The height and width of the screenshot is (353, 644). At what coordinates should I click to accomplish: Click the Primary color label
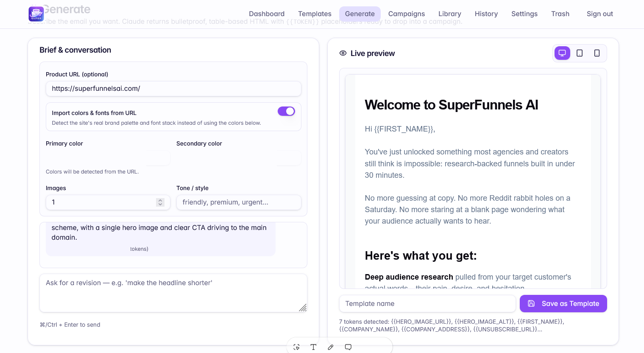click(x=64, y=144)
